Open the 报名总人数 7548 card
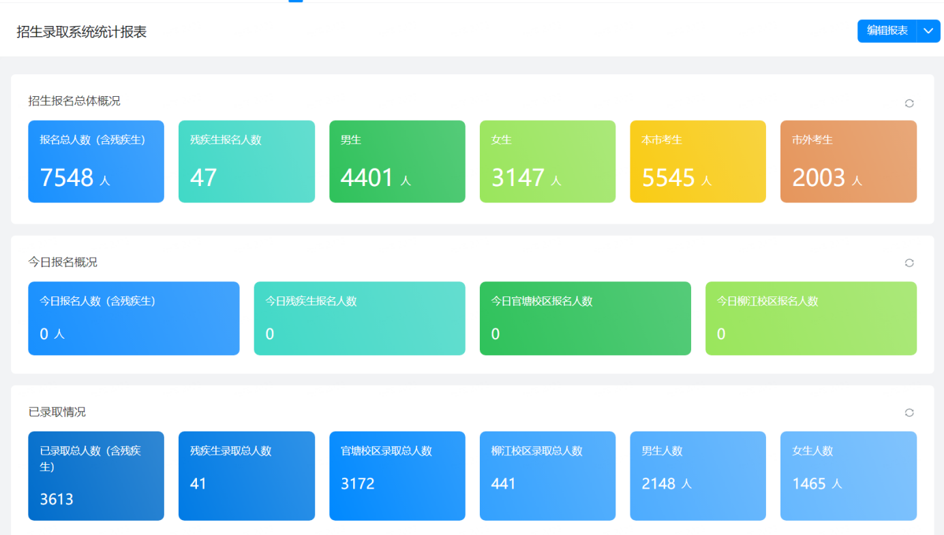Viewport: 944px width, 535px height. [x=96, y=161]
